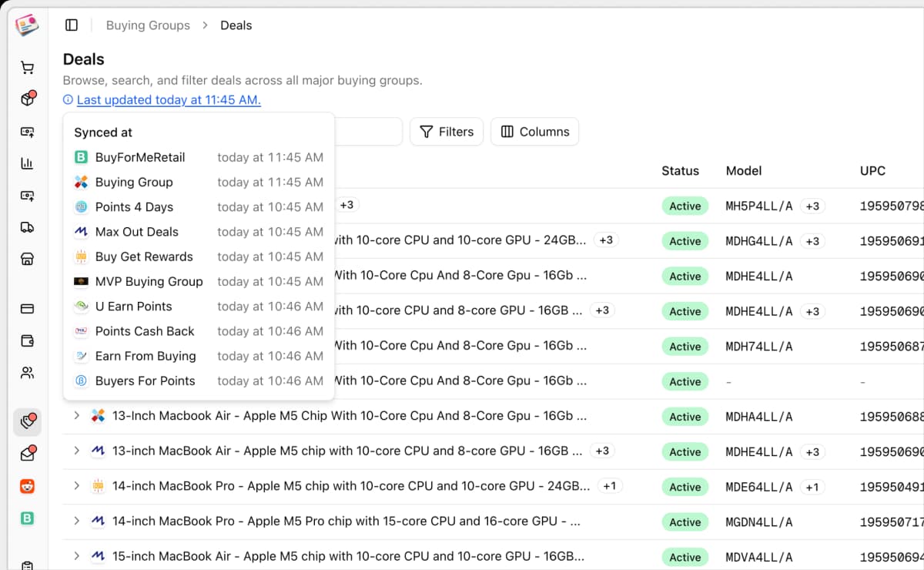Click Buy Get Rewards icon in 14-inch MacBook Pro row
Image resolution: width=924 pixels, height=570 pixels.
tap(98, 486)
